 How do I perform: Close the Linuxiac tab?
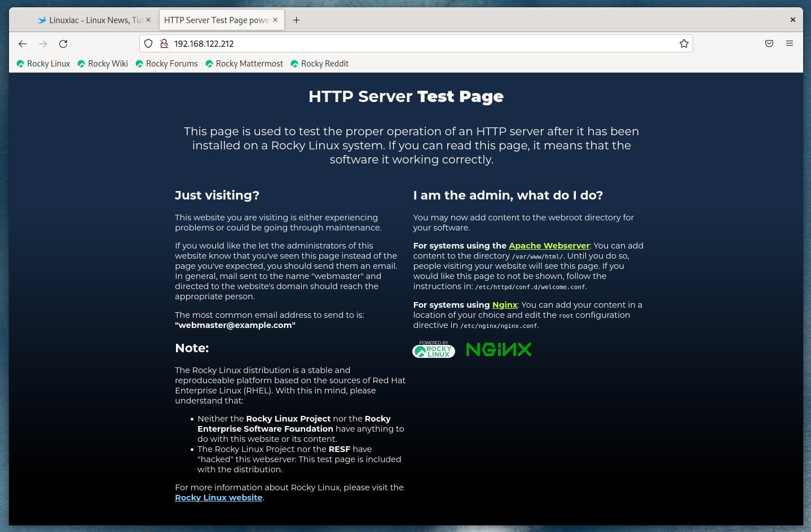click(x=148, y=20)
